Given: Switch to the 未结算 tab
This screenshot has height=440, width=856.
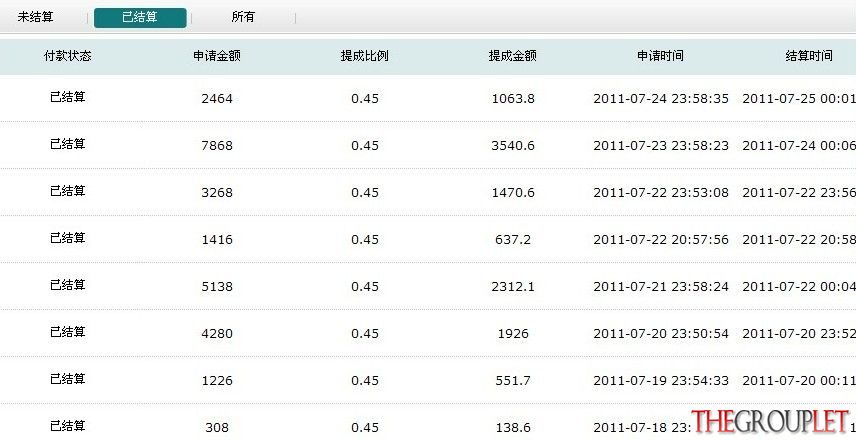Looking at the screenshot, I should 35,17.
